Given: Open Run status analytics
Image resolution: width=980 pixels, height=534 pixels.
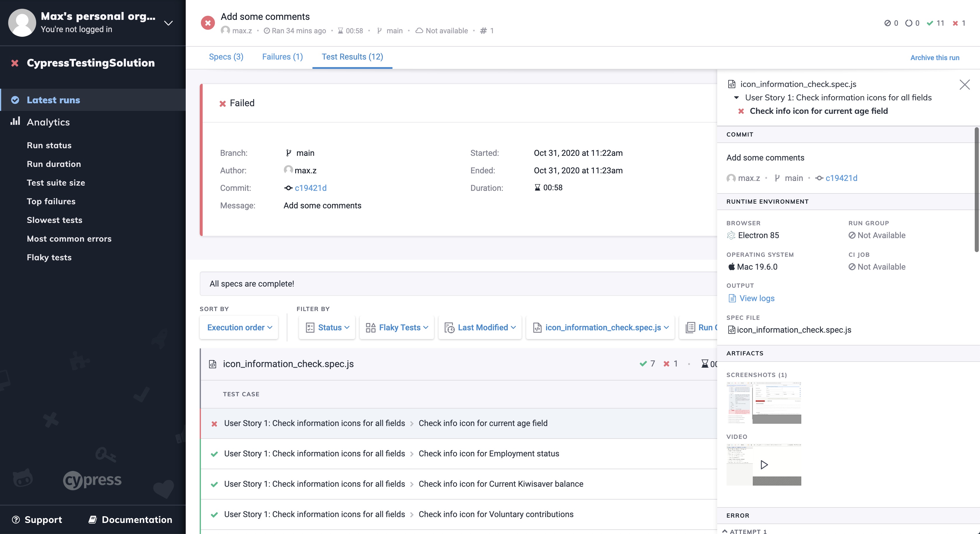Looking at the screenshot, I should tap(49, 145).
